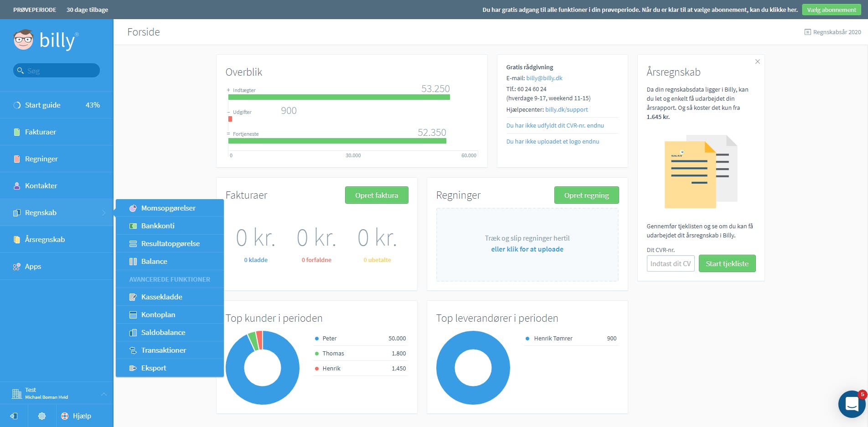Open Momsopgørelser from the submenu
This screenshot has width=868, height=427.
(x=168, y=208)
